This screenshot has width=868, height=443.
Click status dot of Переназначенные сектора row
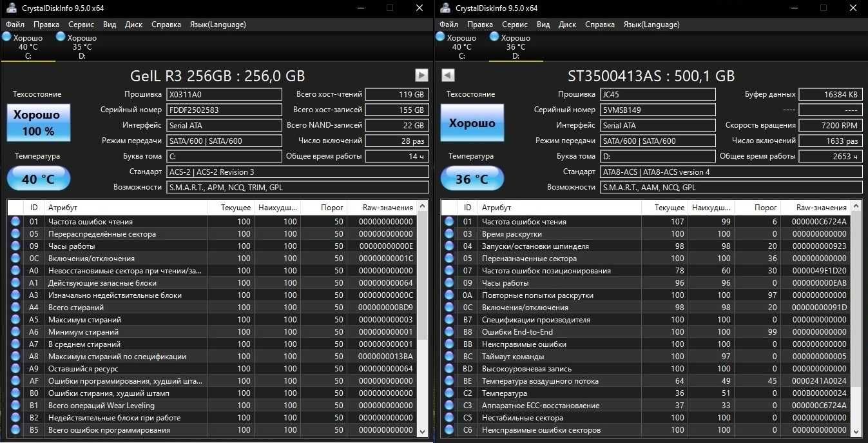[x=449, y=259]
